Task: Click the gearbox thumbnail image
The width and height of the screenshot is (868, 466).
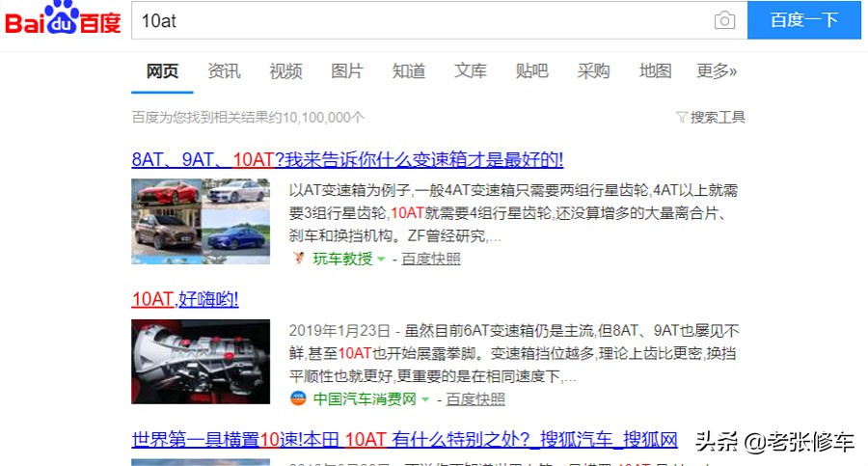Action: tap(201, 361)
